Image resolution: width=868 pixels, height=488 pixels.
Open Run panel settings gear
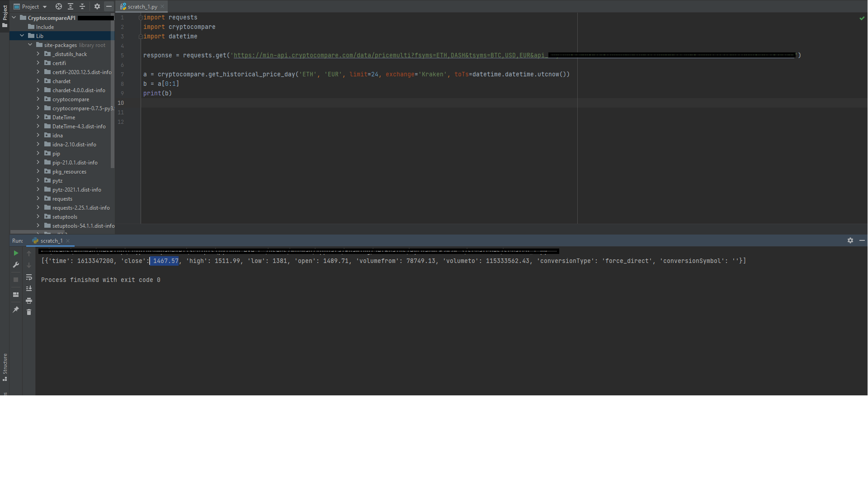[850, 240]
